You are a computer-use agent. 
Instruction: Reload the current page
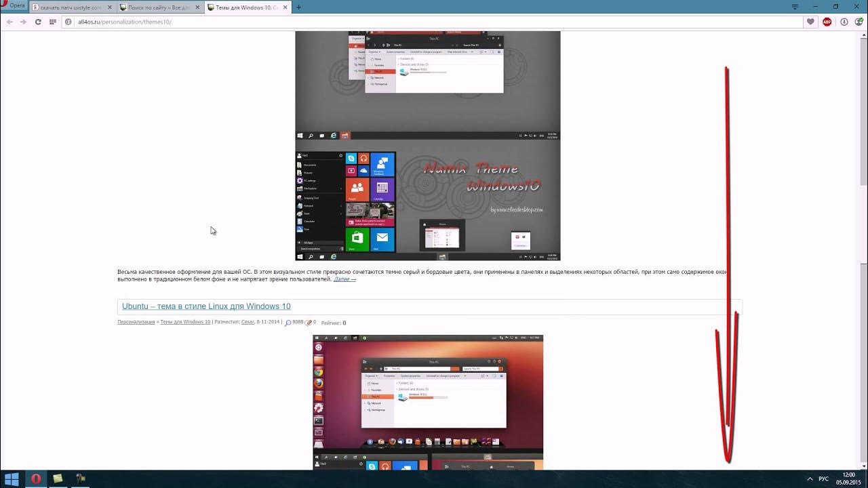(x=38, y=22)
